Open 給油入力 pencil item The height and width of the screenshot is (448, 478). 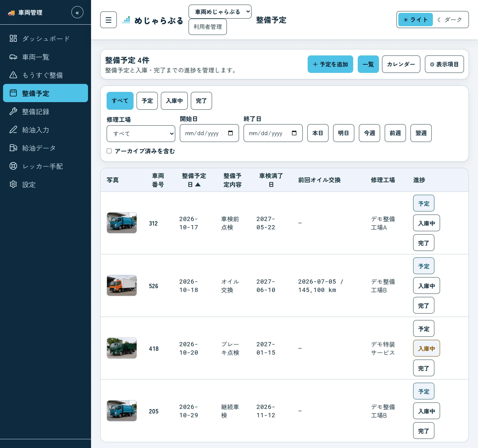click(x=46, y=130)
